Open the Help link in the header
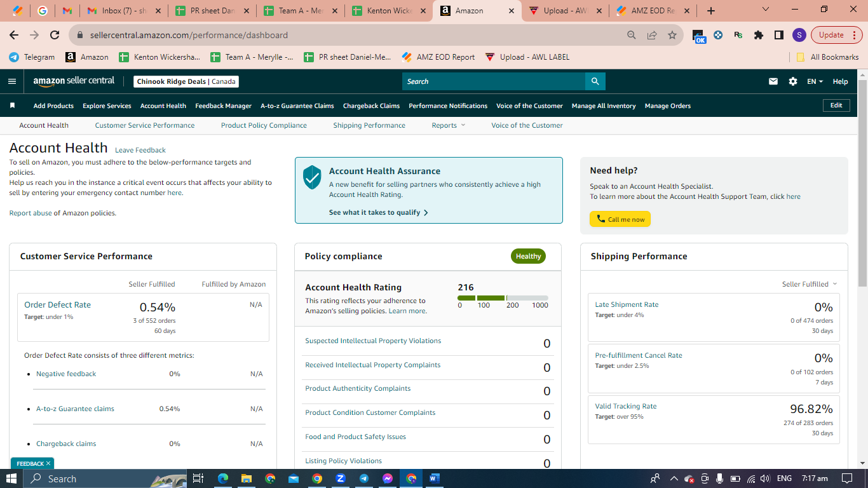868x488 pixels. pyautogui.click(x=840, y=81)
